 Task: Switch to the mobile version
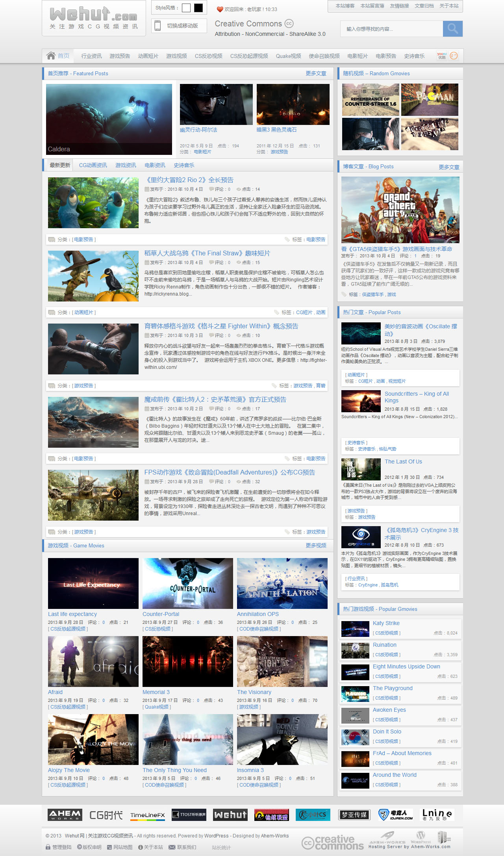[x=179, y=26]
